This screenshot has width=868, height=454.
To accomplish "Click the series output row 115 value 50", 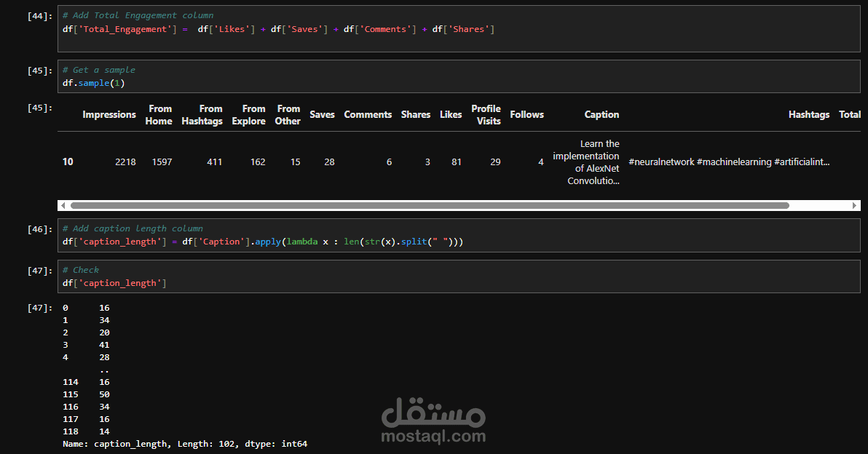I will coord(104,394).
